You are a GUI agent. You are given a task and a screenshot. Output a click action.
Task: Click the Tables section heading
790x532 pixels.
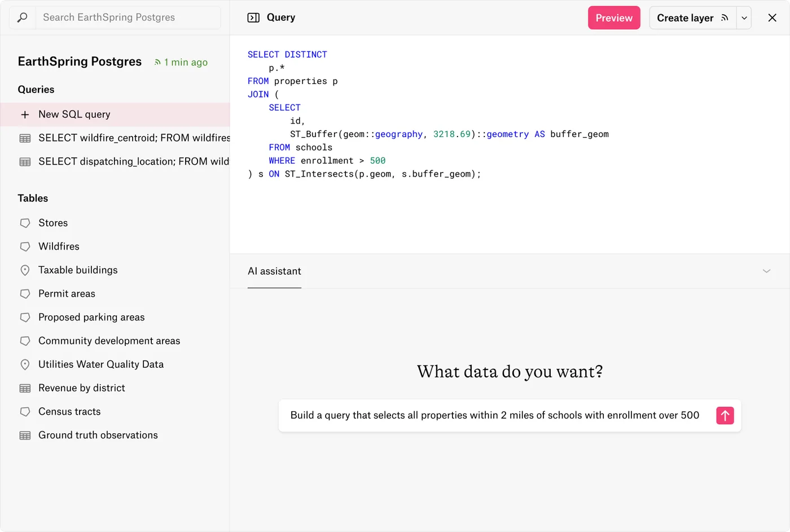33,199
